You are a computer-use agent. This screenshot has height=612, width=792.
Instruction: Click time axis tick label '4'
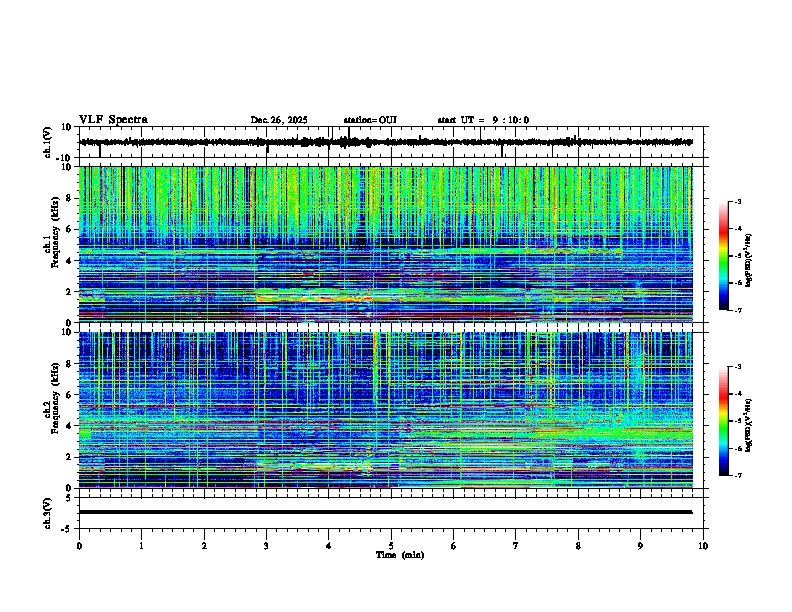tap(329, 546)
